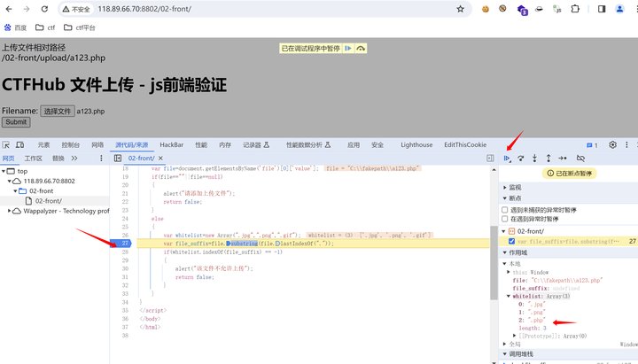Step over from paused overlay
This screenshot has height=364, width=638.
coord(361,49)
